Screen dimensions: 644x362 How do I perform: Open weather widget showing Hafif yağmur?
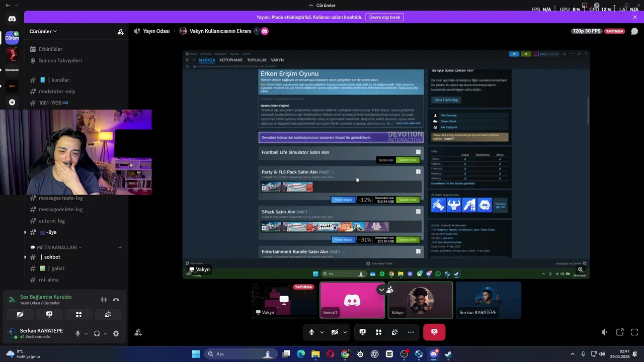click(23, 354)
